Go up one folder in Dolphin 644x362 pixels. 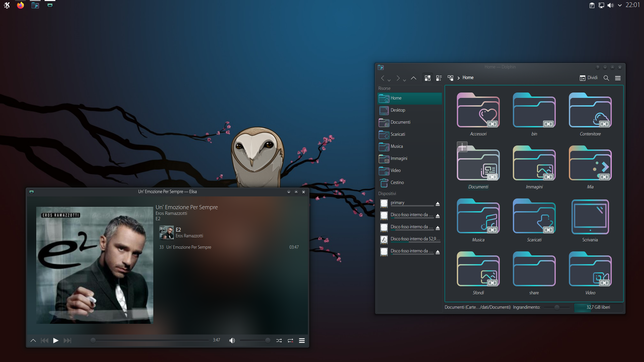414,78
